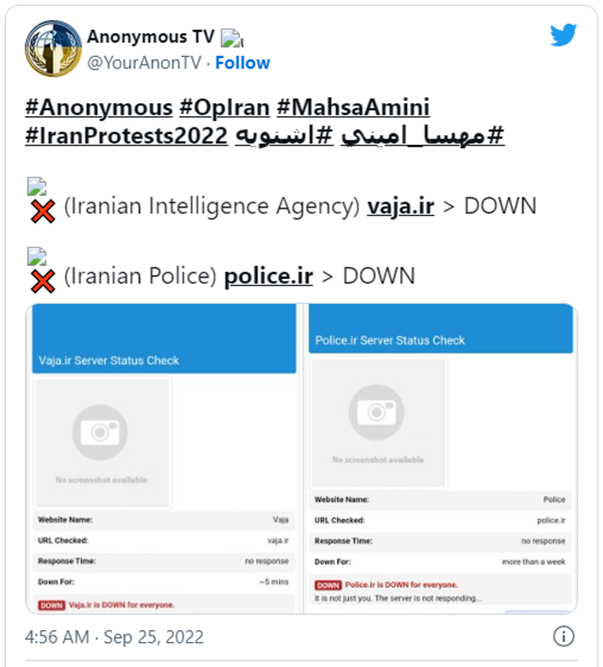The height and width of the screenshot is (667, 603).
Task: Follow the @YourAnonTV account
Action: click(x=242, y=63)
